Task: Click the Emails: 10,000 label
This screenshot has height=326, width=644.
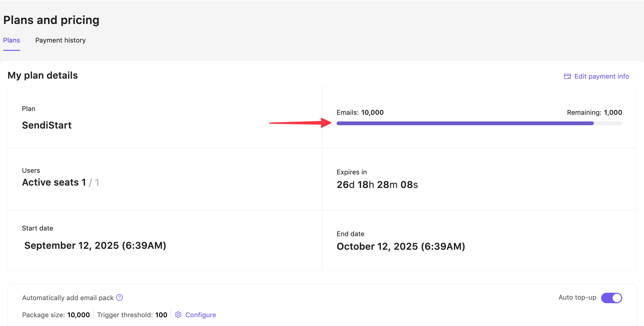Action: coord(360,113)
